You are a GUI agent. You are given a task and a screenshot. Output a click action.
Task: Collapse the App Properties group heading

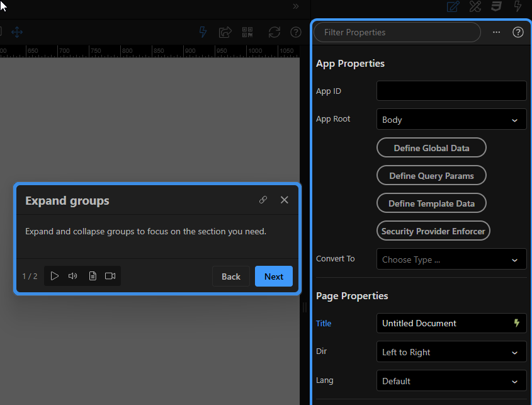[350, 64]
